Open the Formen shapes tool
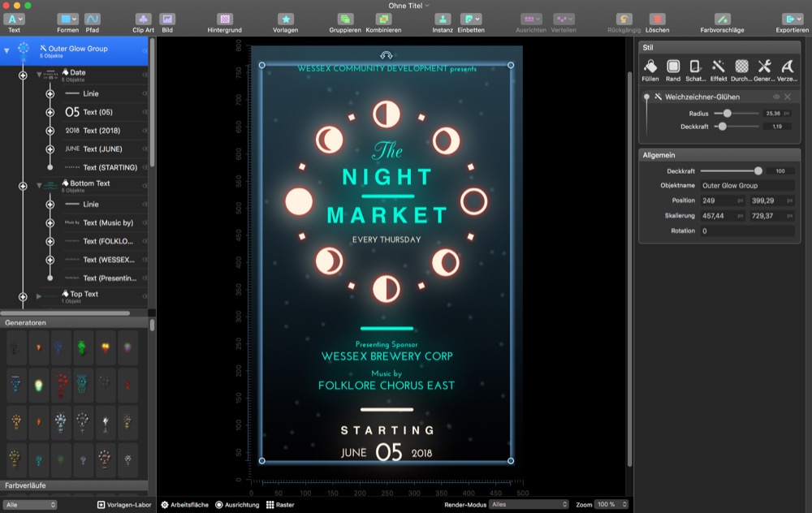The image size is (812, 513). click(67, 23)
